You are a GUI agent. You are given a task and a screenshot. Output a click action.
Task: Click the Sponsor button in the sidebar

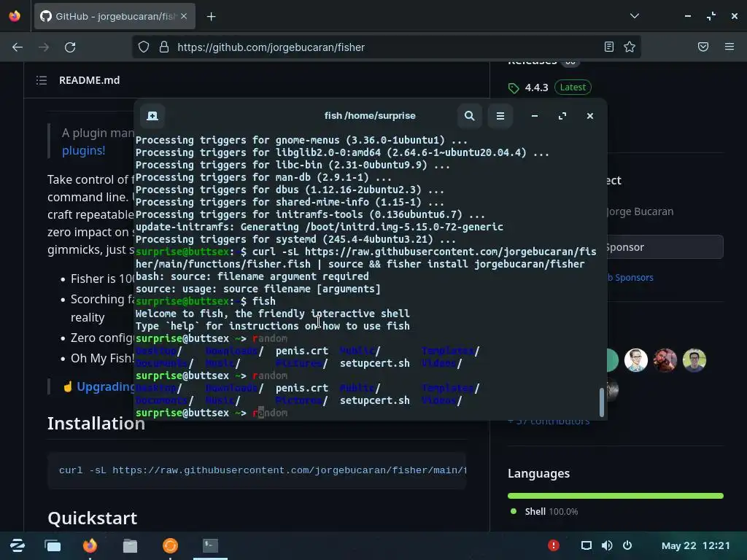[x=665, y=247]
